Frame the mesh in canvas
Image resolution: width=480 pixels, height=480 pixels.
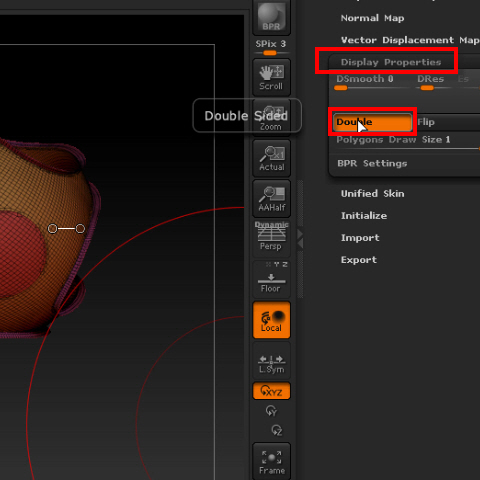pos(271,462)
